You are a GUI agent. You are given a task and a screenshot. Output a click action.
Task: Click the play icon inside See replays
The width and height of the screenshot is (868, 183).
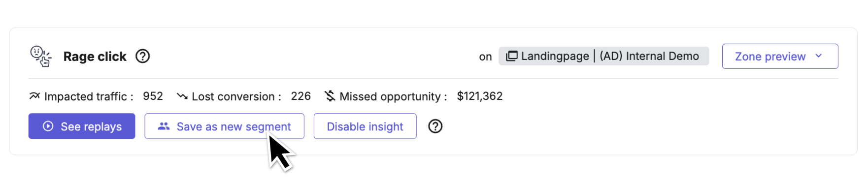click(48, 126)
